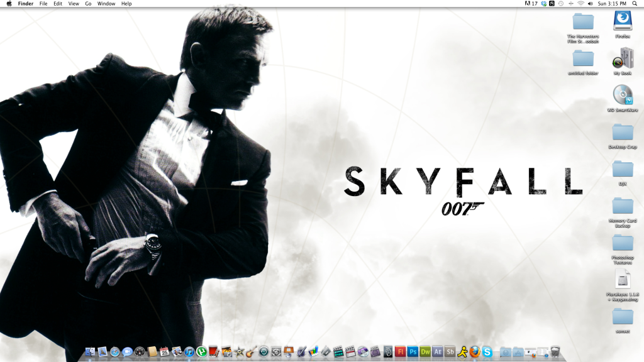
Task: Launch iMovie star icon in dock
Action: click(x=239, y=352)
